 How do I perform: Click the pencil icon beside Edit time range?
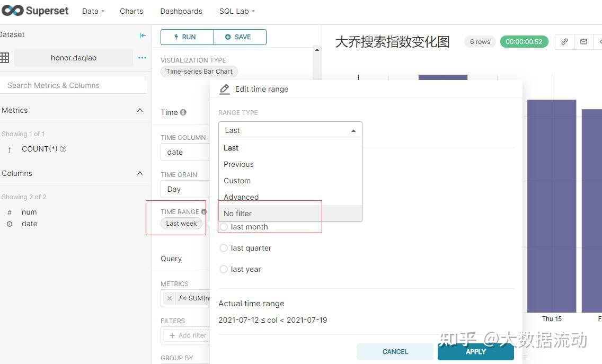click(x=224, y=88)
